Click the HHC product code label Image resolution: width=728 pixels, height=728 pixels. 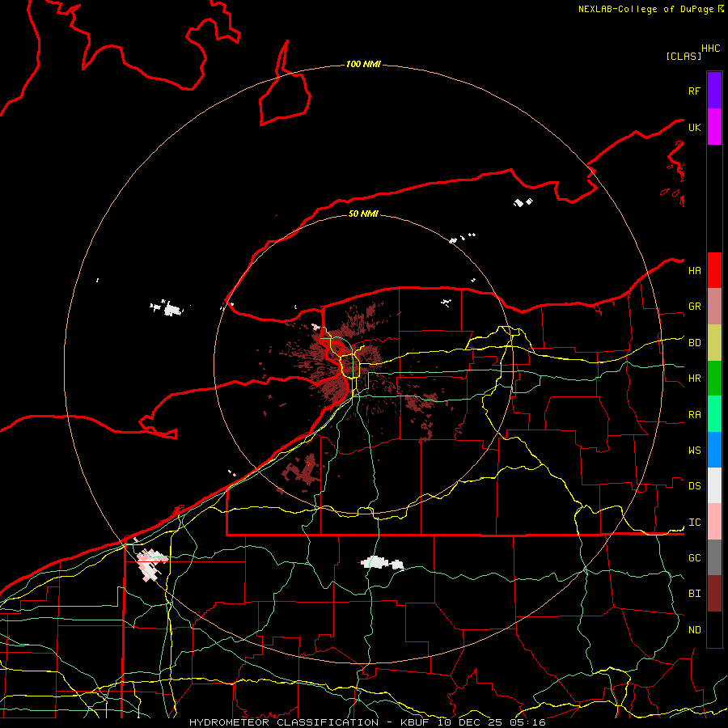pyautogui.click(x=710, y=49)
